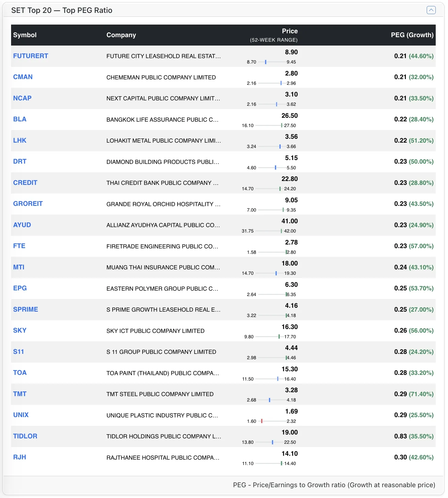Click the SET Top 20 panel title
Viewport: 448px width, 498px height.
62,10
